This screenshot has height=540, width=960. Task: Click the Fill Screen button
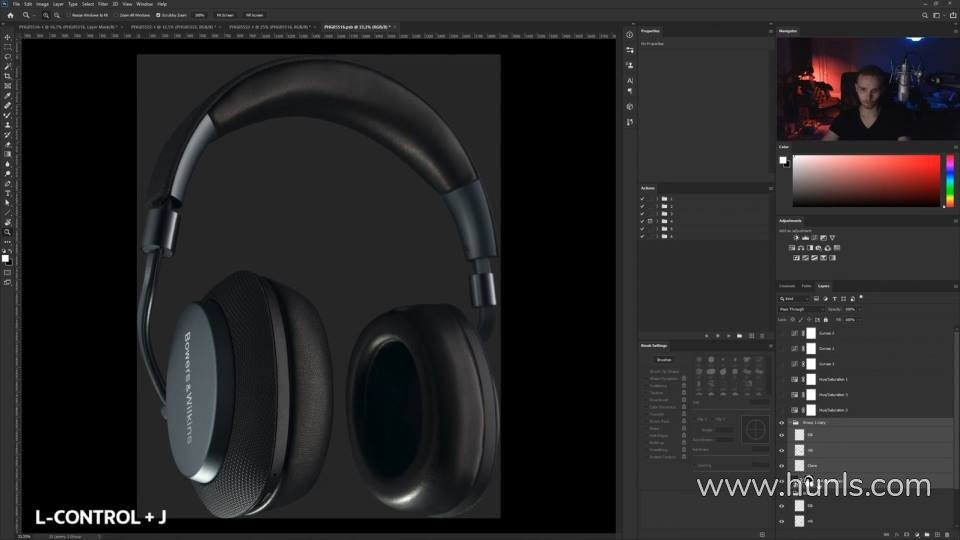point(254,15)
